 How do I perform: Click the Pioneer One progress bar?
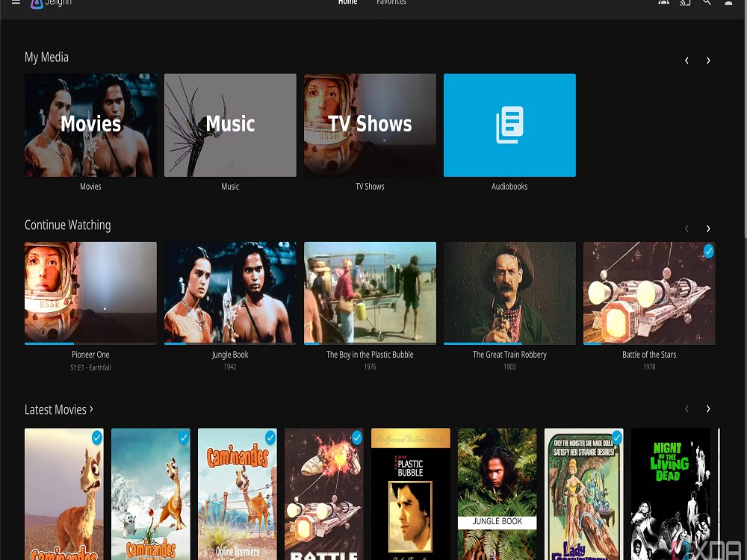90,343
